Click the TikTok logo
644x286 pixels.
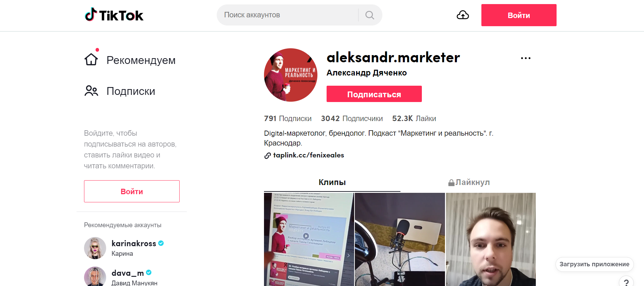[x=114, y=15]
